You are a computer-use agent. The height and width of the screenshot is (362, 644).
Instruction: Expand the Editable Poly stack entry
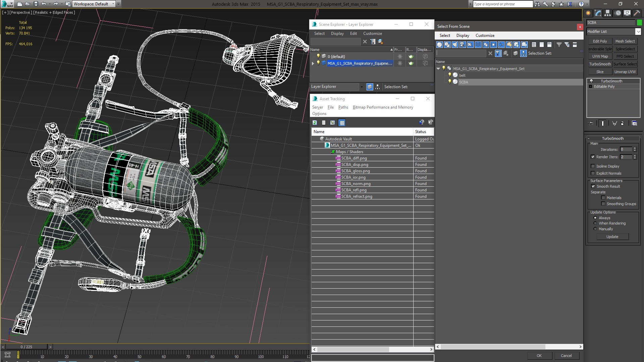(591, 86)
